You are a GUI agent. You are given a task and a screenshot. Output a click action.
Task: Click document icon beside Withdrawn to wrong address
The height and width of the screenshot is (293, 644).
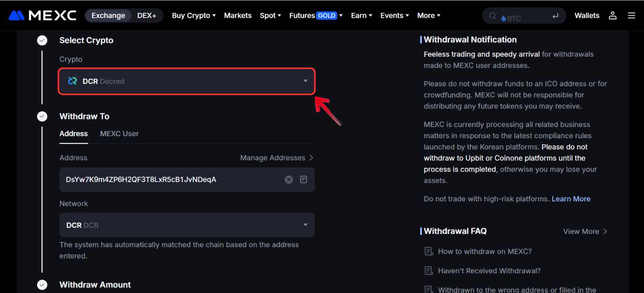(x=429, y=289)
